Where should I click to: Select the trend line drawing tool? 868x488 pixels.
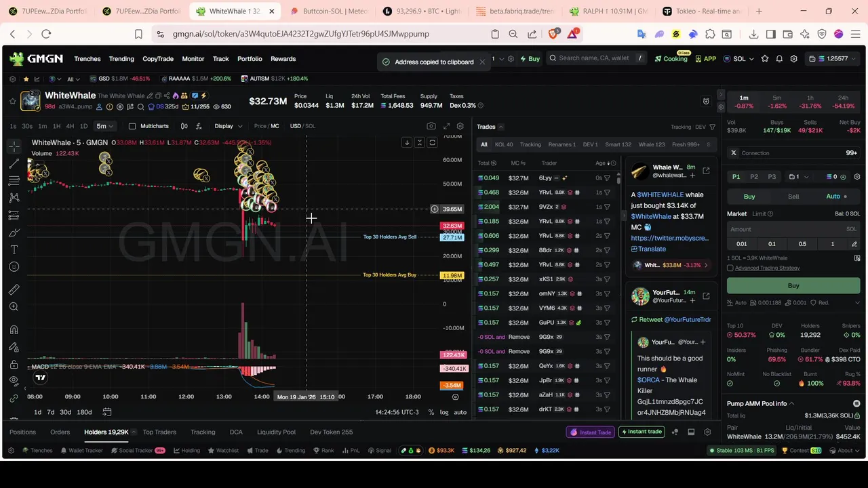pos(14,163)
